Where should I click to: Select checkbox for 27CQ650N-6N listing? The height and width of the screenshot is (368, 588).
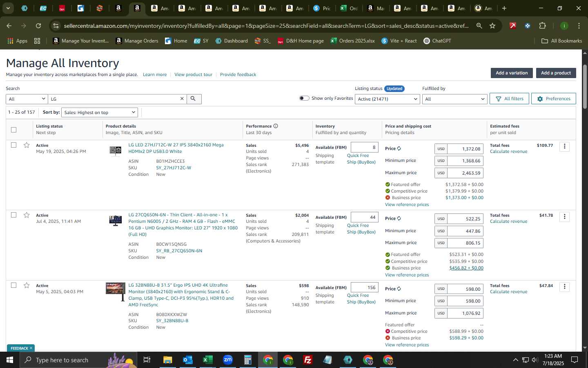pos(14,215)
